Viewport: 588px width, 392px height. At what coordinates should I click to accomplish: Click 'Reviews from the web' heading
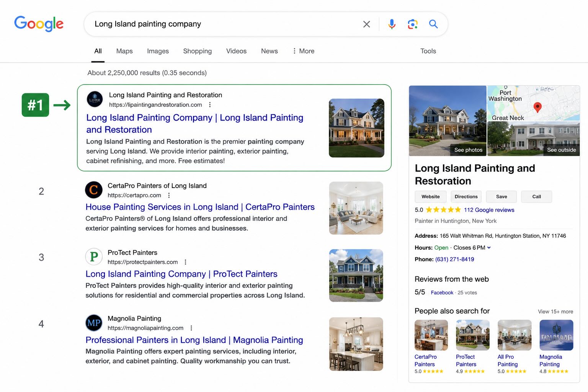click(x=452, y=279)
